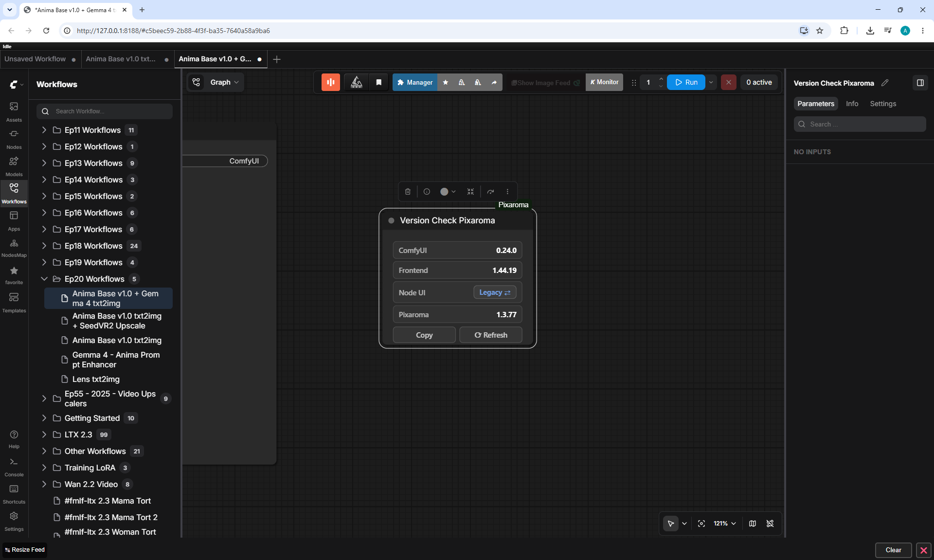Focus the parameters Search field

coord(860,124)
